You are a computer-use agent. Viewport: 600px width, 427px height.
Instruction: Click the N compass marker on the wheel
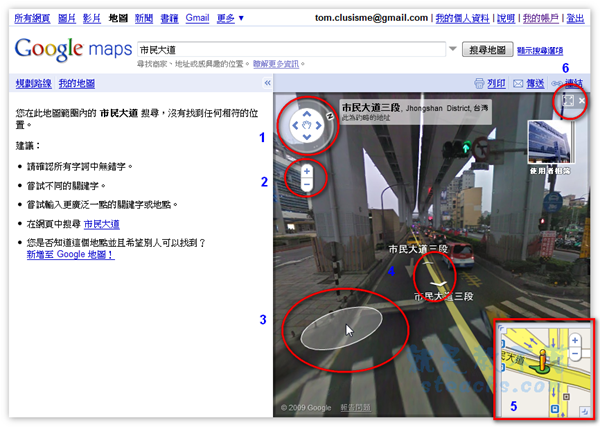[x=329, y=115]
